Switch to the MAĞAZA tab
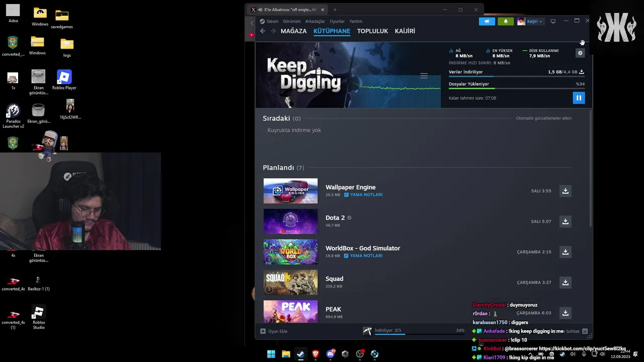Viewport: 644px width, 362px height. pyautogui.click(x=293, y=31)
